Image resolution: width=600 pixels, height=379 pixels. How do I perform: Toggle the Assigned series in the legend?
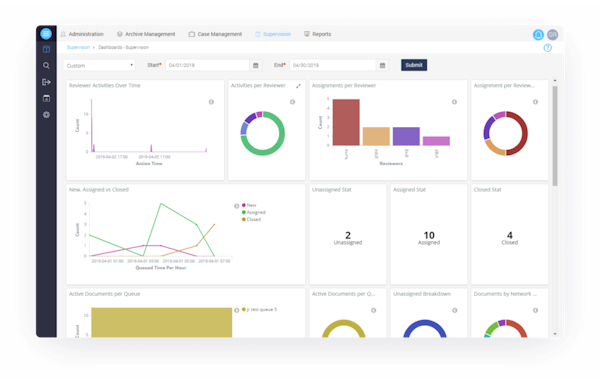click(253, 212)
